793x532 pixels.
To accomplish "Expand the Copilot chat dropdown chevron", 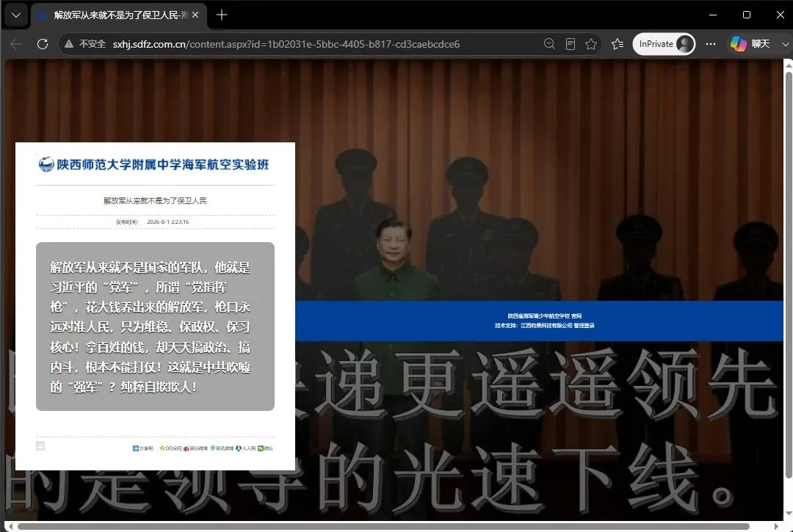I will [785, 44].
